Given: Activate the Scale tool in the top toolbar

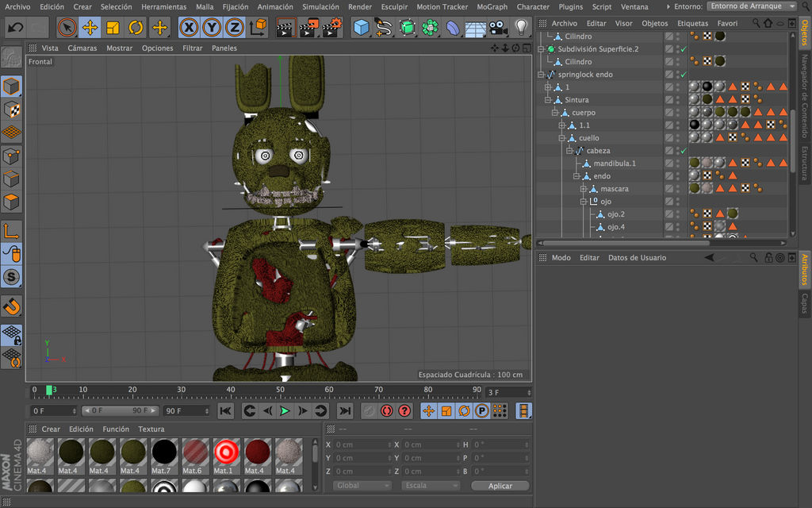Looking at the screenshot, I should click(x=113, y=27).
